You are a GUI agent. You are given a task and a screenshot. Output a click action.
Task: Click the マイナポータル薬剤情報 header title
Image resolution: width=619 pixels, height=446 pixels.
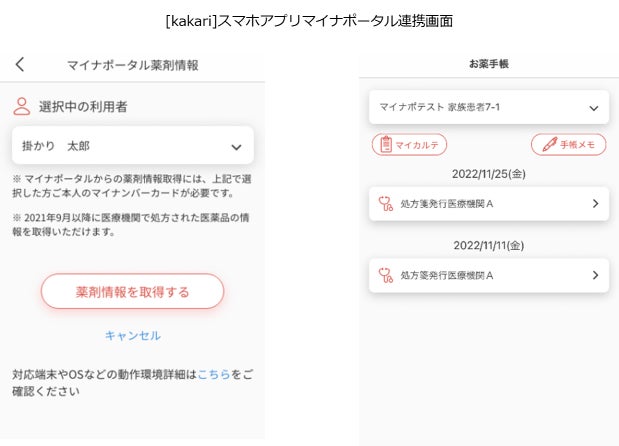point(133,65)
